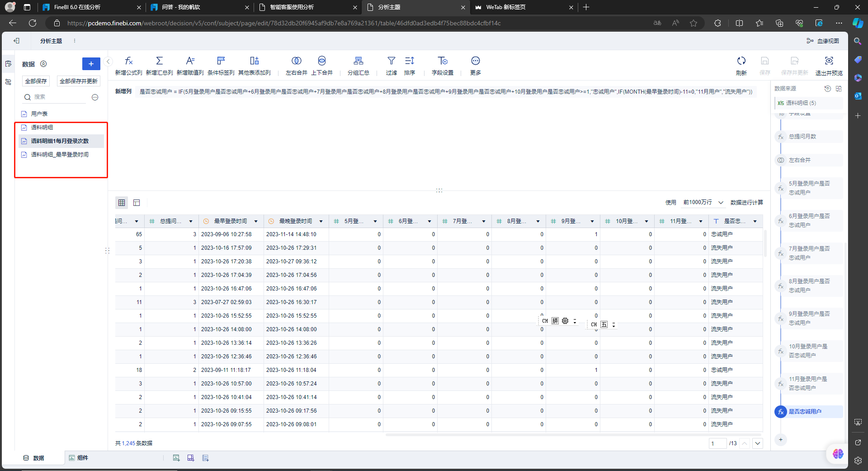Reload the page in the browser
This screenshot has width=868, height=471.
click(33, 23)
